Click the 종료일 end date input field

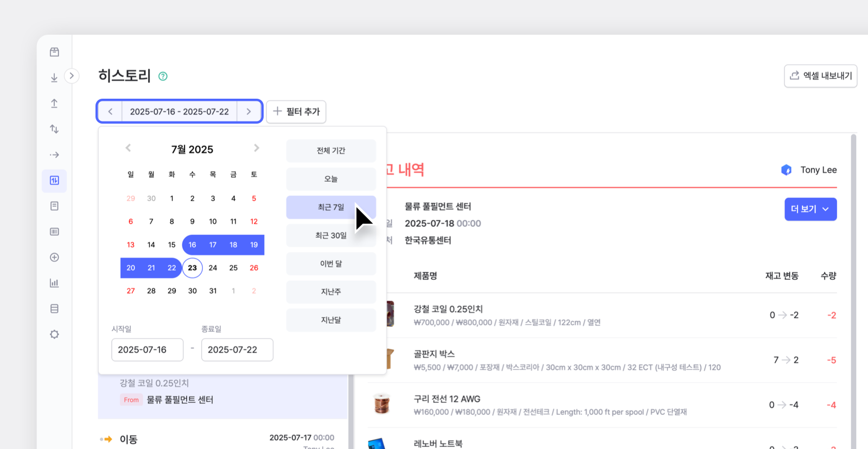point(237,350)
